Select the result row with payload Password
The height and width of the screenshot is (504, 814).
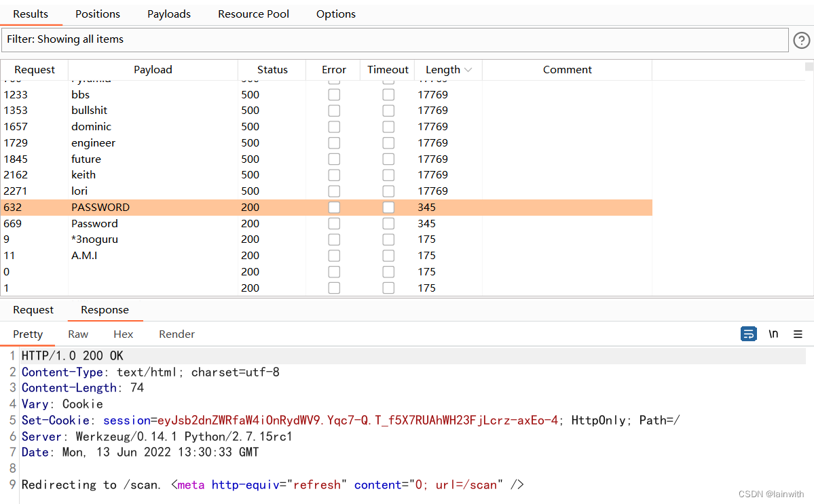(x=94, y=224)
